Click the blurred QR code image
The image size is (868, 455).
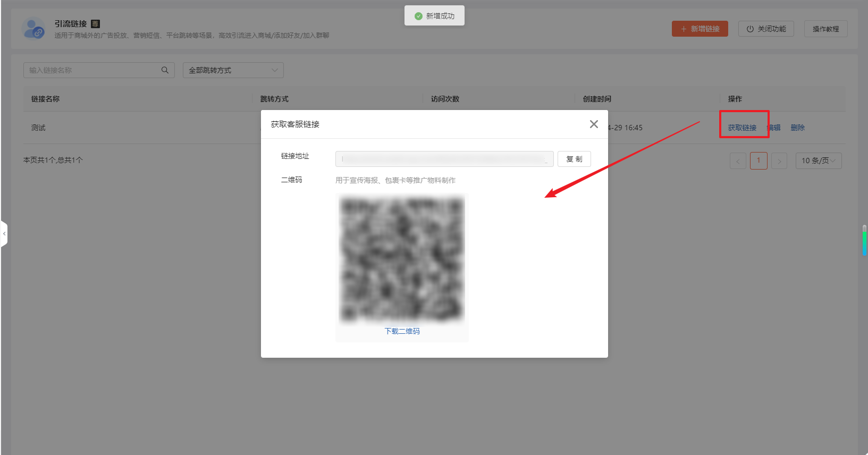[x=402, y=259]
